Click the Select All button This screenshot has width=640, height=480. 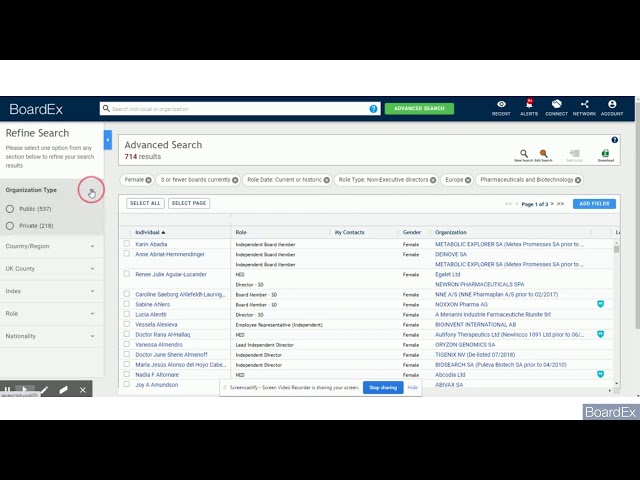coord(145,203)
